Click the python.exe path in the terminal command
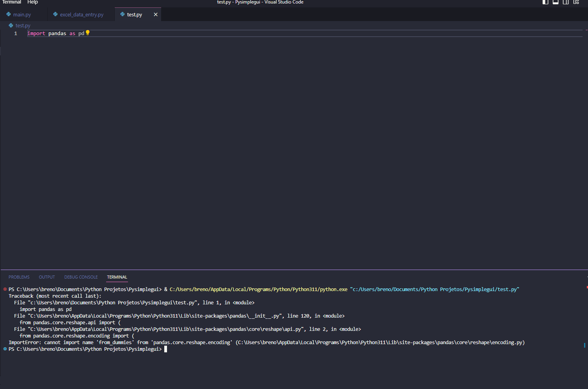588x389 pixels. click(258, 290)
